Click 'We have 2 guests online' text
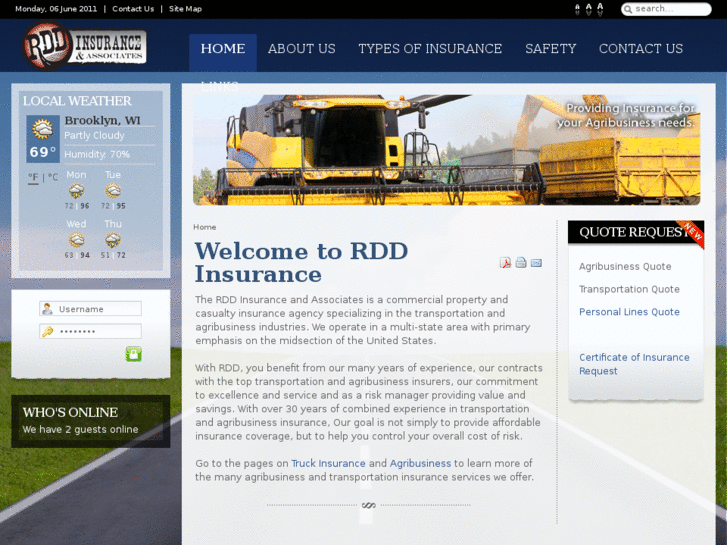The height and width of the screenshot is (545, 727). click(80, 430)
